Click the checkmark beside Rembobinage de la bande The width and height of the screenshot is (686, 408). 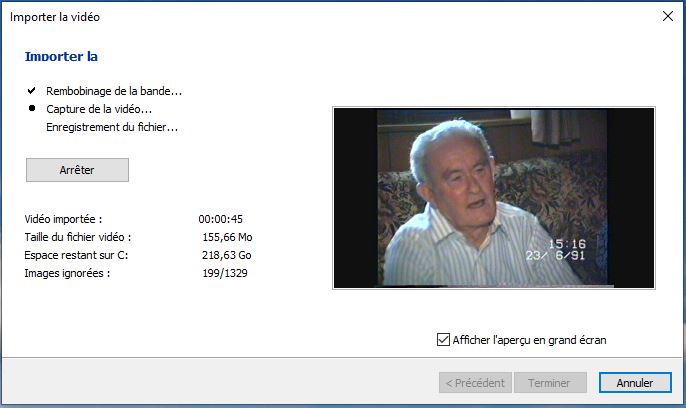click(32, 91)
